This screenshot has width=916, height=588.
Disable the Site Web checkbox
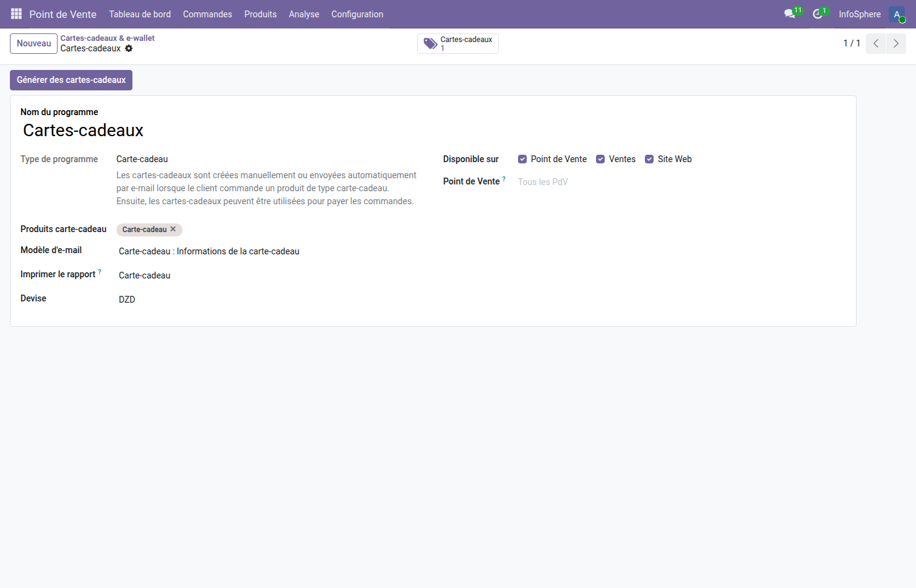[649, 159]
